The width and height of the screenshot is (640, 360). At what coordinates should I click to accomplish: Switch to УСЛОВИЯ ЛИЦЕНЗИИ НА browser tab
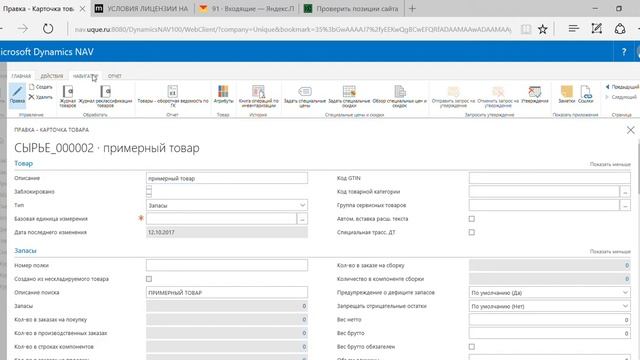coord(143,9)
